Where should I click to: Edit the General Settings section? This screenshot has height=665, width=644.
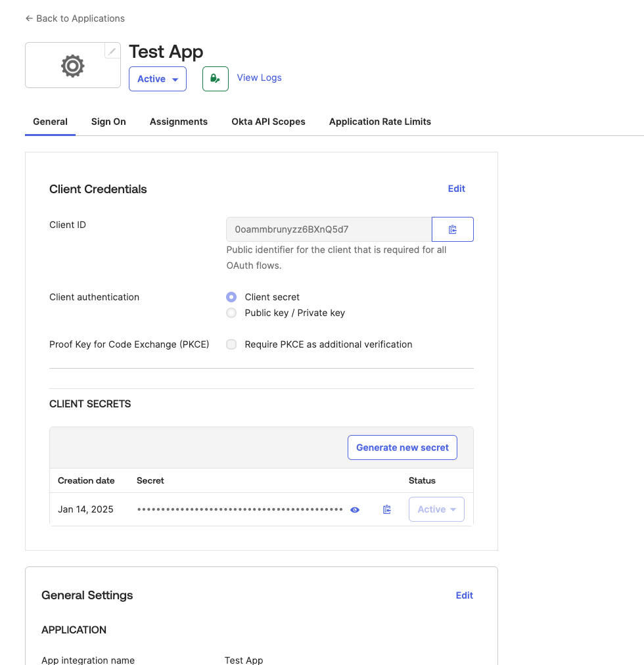click(464, 595)
